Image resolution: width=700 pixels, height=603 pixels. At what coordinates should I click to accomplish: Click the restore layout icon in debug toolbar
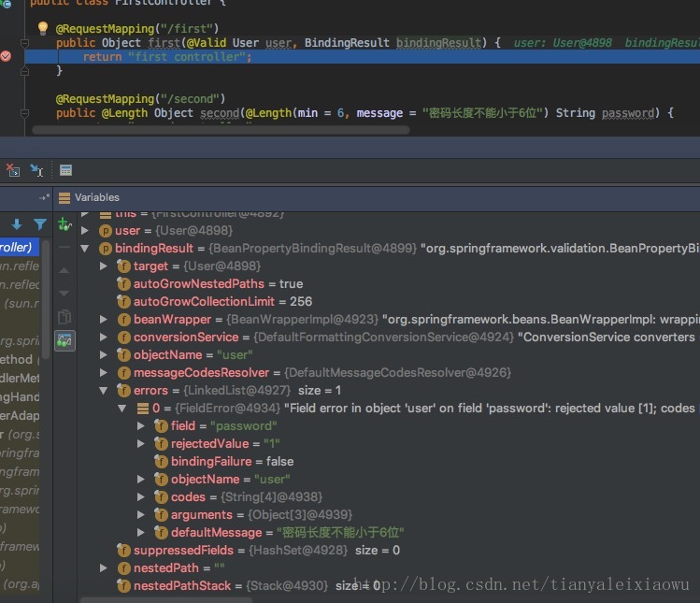(13, 170)
